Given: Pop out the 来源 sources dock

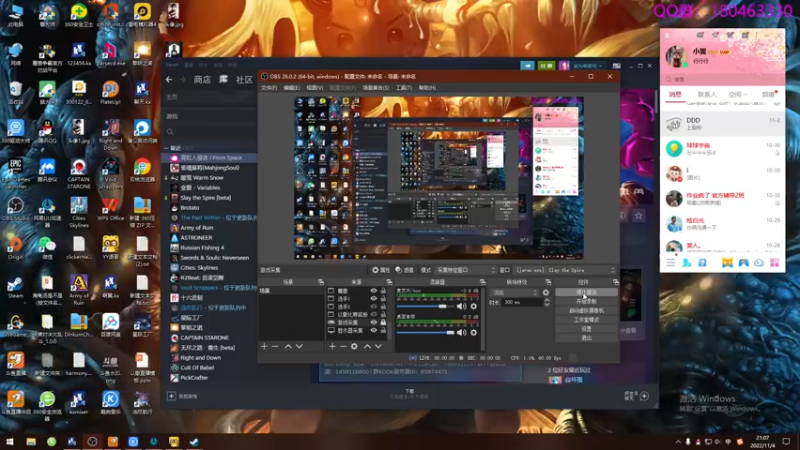Looking at the screenshot, I should (x=389, y=282).
